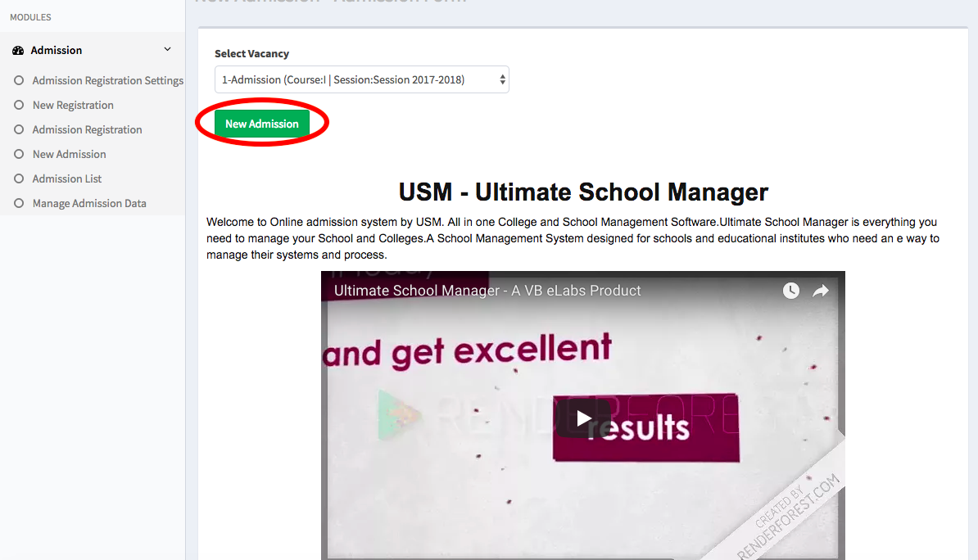Click the Admission dashboard palette icon
Image resolution: width=978 pixels, height=560 pixels.
point(18,51)
